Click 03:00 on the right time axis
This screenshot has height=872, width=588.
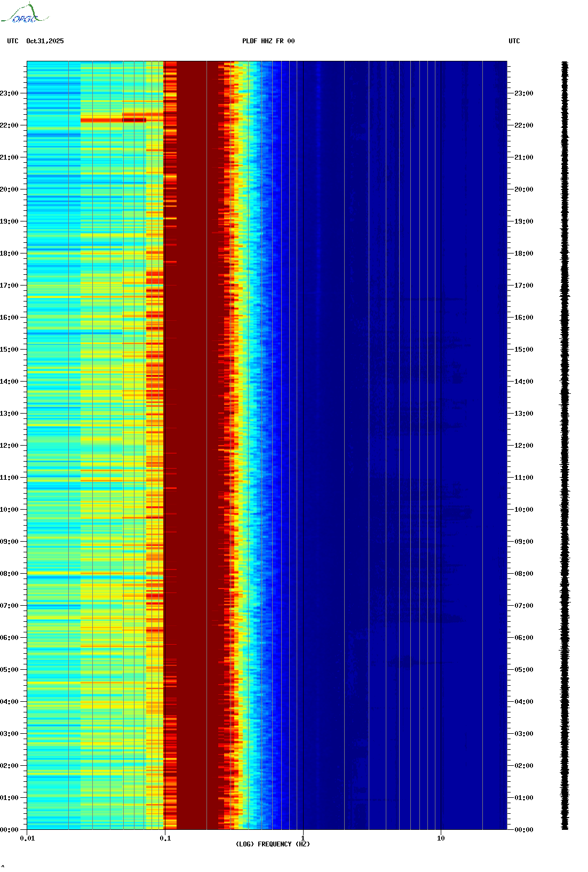click(x=524, y=734)
